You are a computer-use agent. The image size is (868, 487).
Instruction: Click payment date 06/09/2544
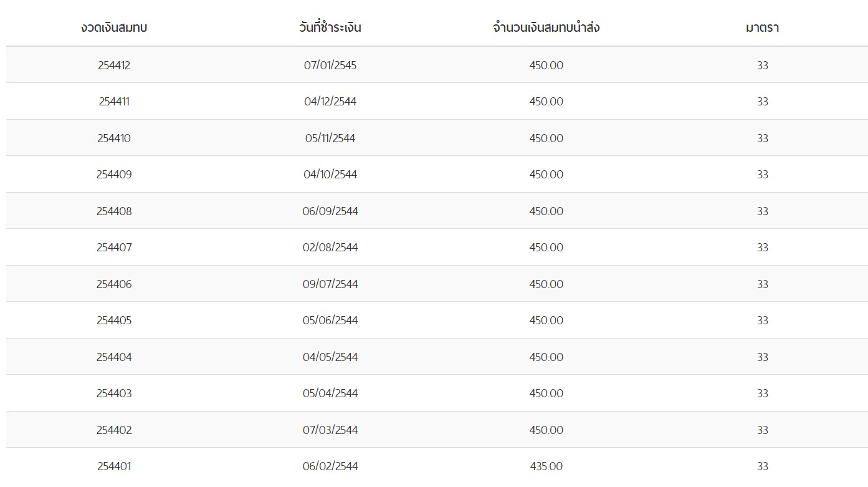[330, 211]
